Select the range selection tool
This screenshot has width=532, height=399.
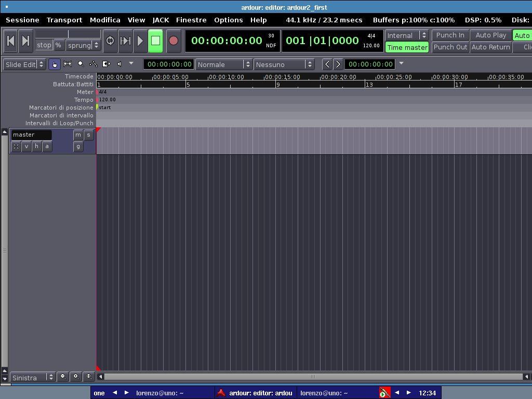68,64
